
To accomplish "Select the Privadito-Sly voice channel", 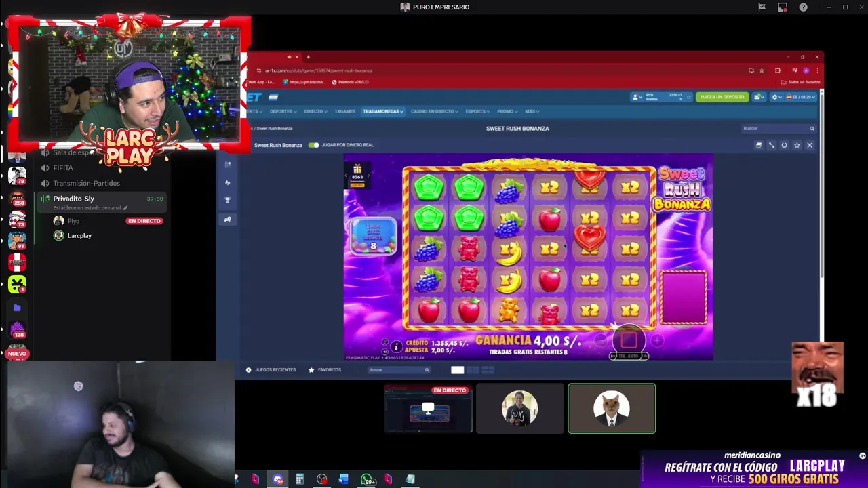I will pos(100,202).
